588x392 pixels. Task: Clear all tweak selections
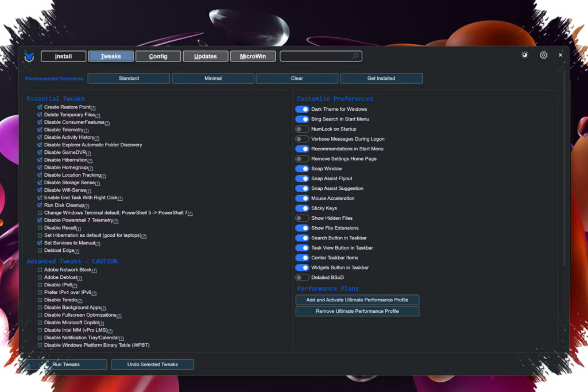pyautogui.click(x=297, y=78)
